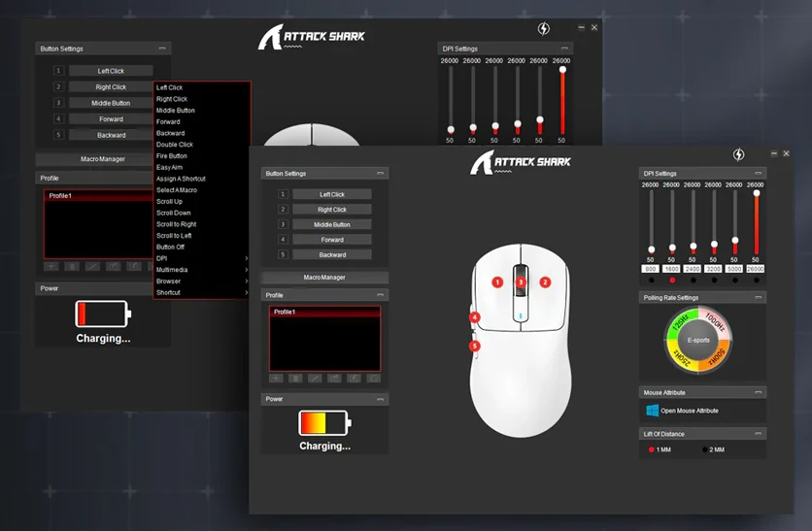Collapse the Polling Rate Settings panel

755,297
